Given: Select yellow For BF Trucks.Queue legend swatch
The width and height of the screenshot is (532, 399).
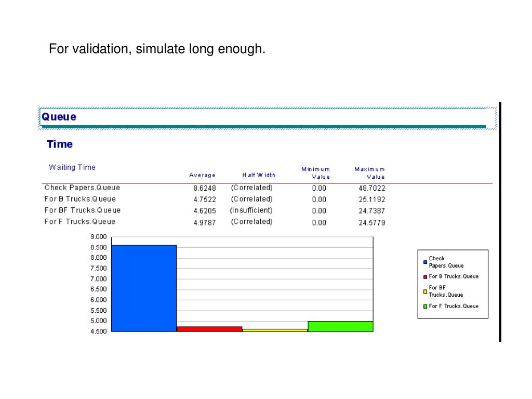Looking at the screenshot, I should tap(425, 291).
